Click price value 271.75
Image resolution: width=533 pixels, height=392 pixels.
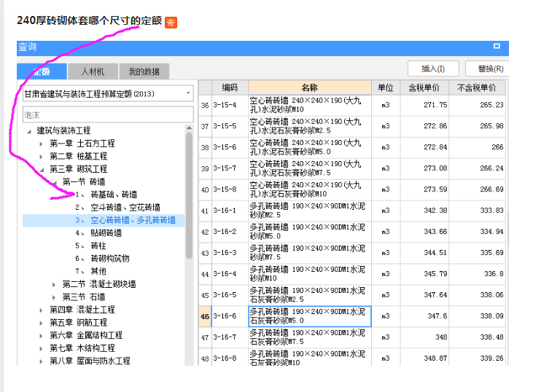tap(435, 105)
